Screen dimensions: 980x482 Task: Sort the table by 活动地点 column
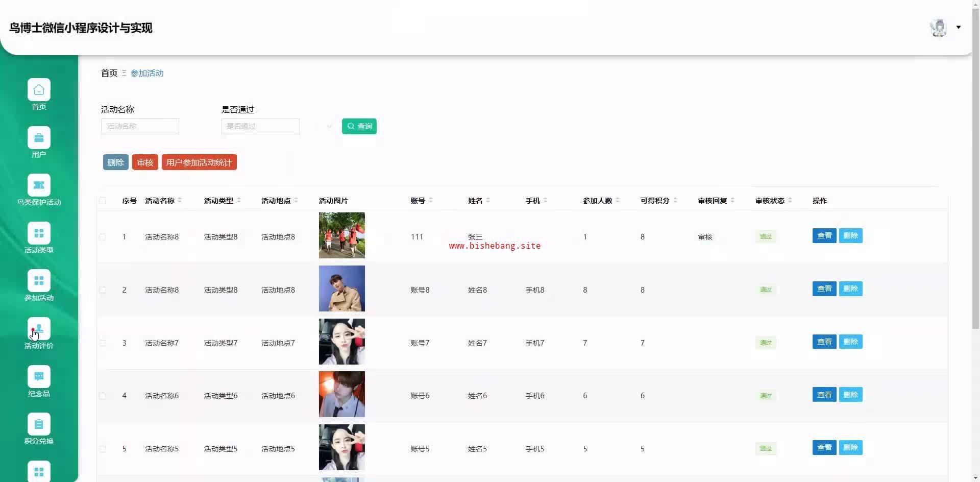[296, 200]
